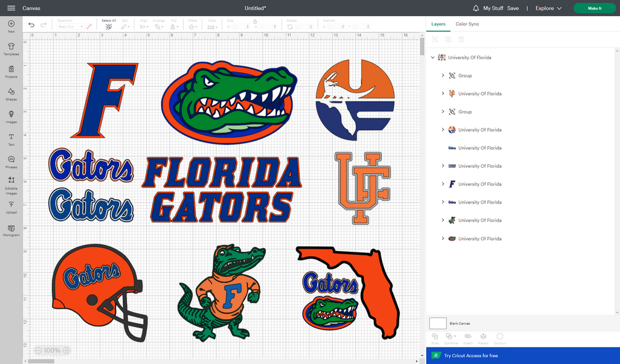Image resolution: width=620 pixels, height=364 pixels.
Task: Click the Rotate icon in toolbar
Action: point(290,27)
